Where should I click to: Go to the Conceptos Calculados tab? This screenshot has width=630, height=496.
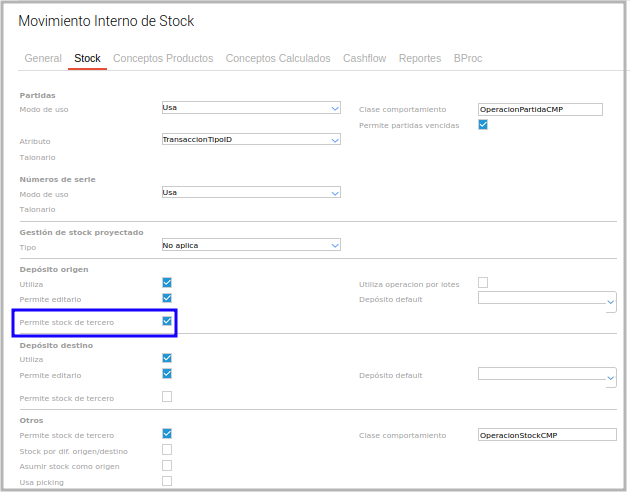[x=278, y=59]
